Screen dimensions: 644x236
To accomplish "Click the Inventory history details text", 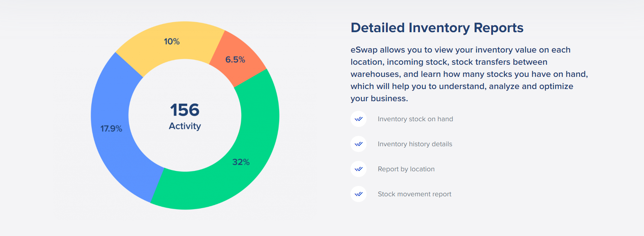I will (x=415, y=144).
